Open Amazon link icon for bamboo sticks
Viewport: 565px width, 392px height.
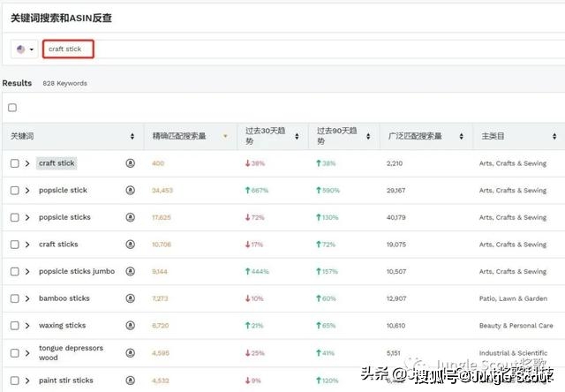(130, 298)
